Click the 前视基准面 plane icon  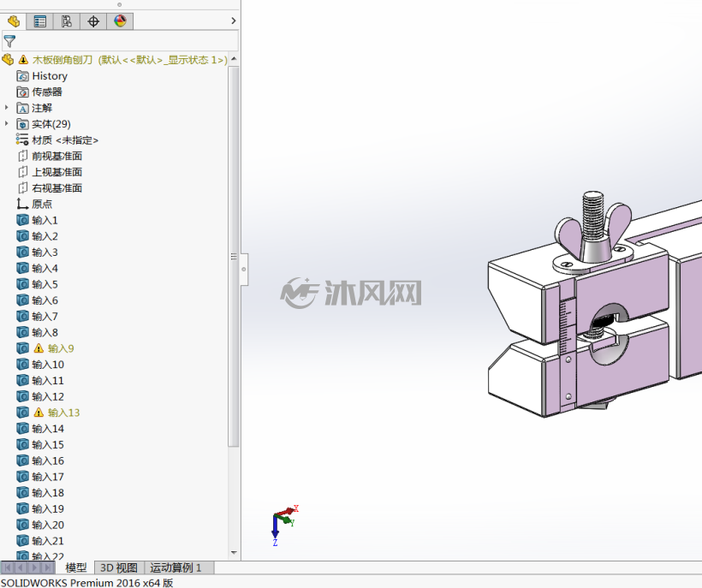point(22,156)
